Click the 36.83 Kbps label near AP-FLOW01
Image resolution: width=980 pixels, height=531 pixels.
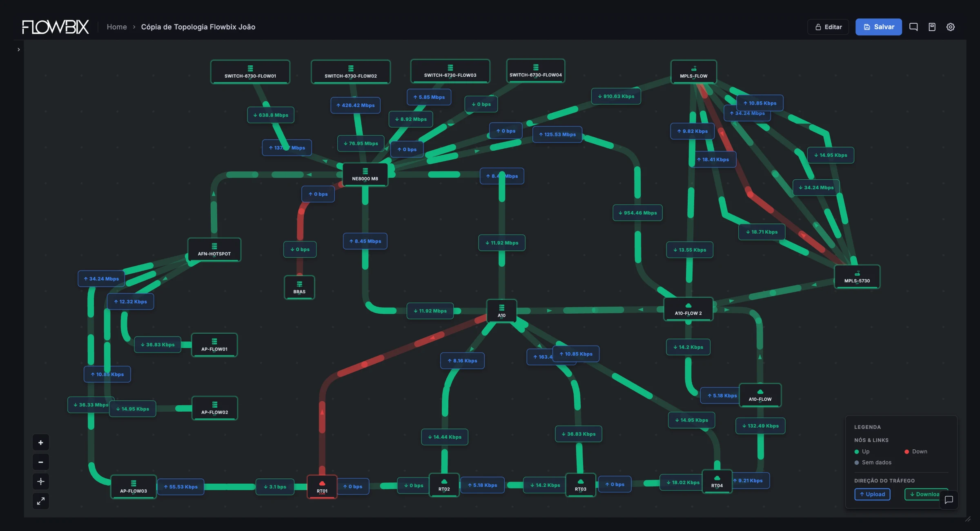point(158,345)
